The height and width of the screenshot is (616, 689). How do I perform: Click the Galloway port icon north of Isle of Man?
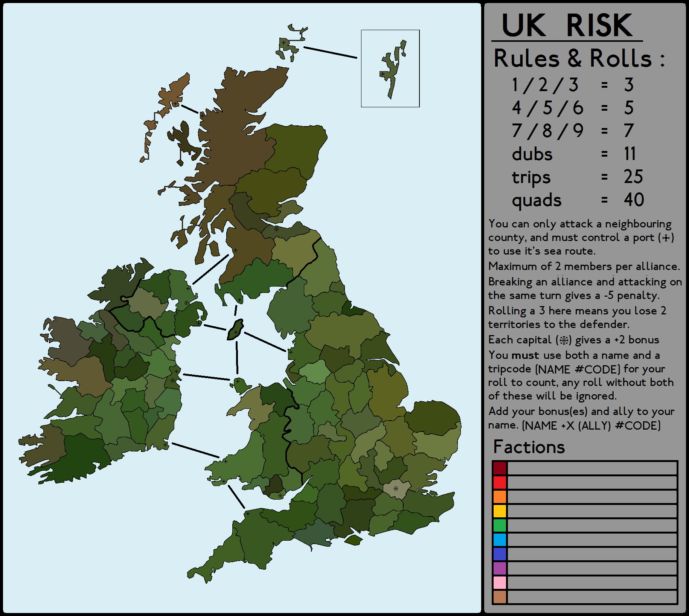tap(239, 300)
